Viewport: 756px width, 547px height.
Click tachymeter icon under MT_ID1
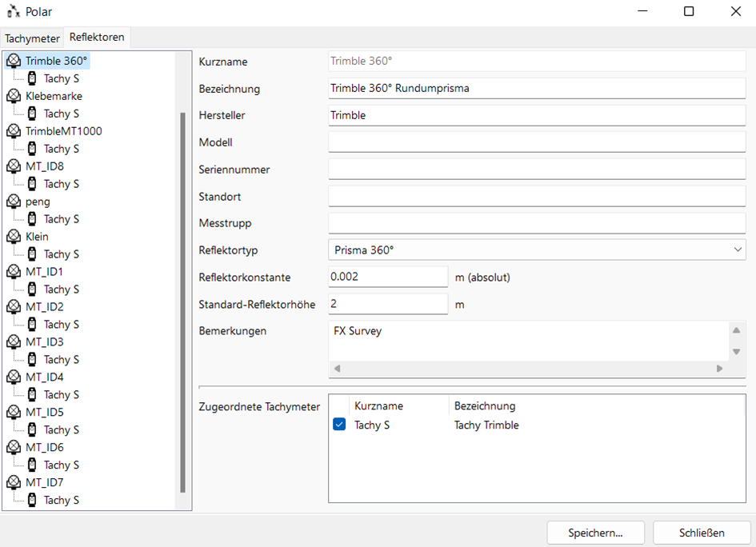click(32, 289)
